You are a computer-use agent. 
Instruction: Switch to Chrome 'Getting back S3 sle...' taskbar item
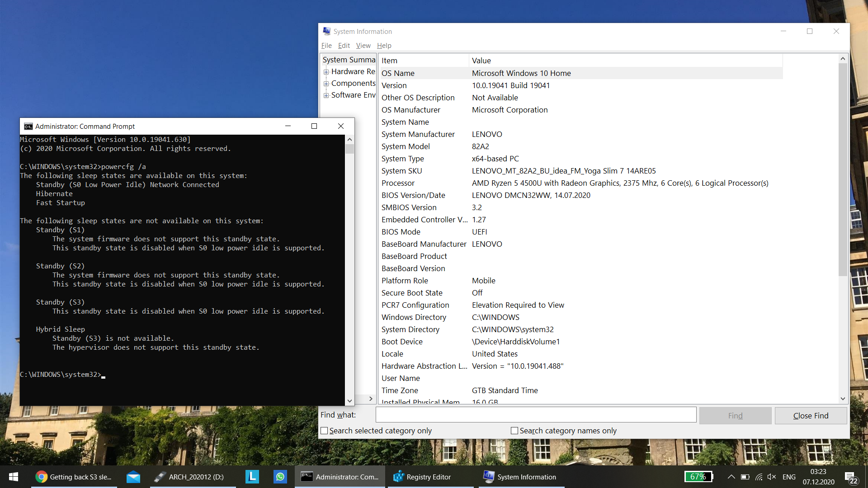74,477
